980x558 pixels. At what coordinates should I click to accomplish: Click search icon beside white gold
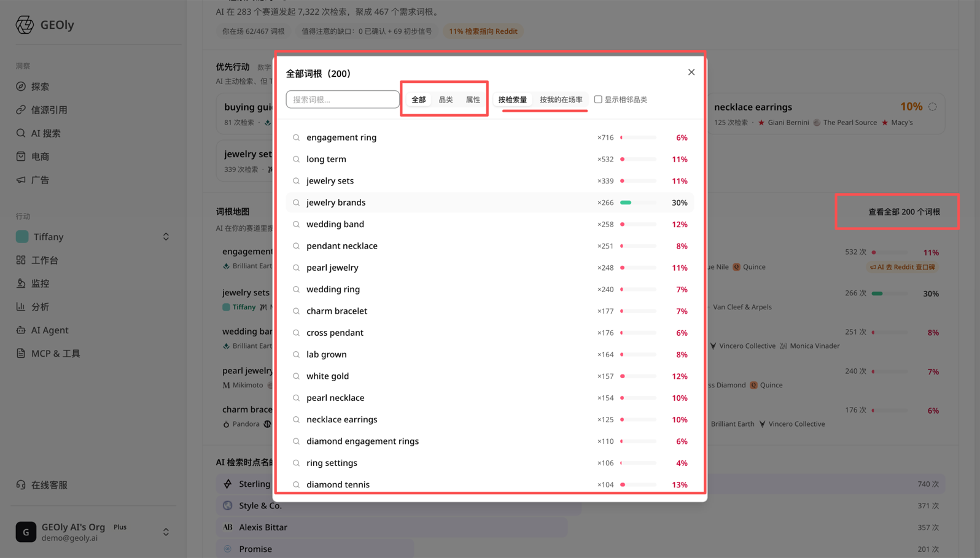coord(296,376)
